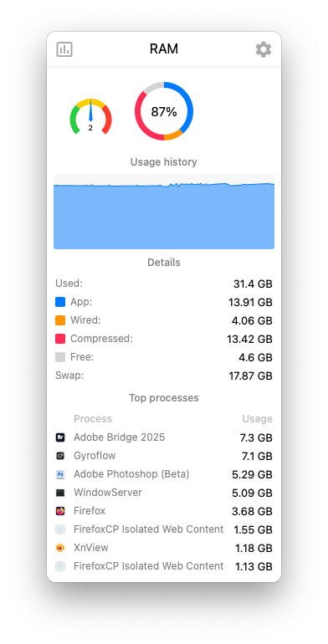The image size is (328, 644).
Task: Click the XnView process icon
Action: tap(60, 548)
